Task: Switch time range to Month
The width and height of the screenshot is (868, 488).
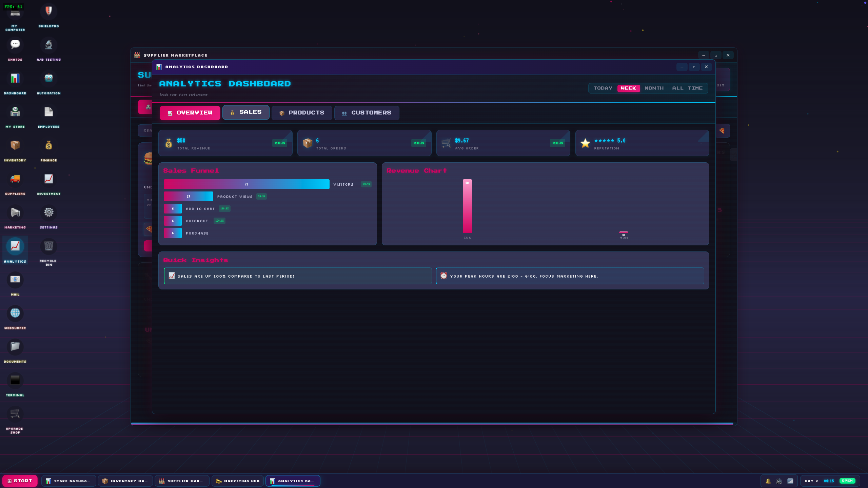Action: 654,88
